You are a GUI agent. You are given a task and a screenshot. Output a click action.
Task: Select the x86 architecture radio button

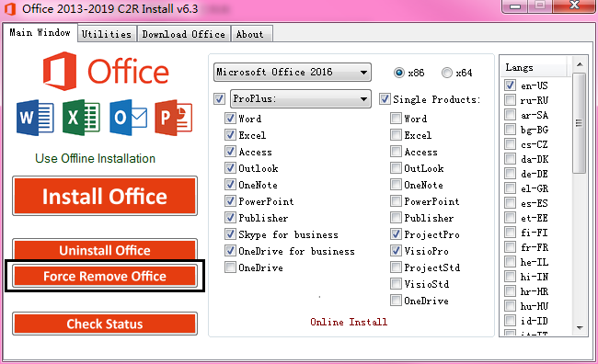399,73
